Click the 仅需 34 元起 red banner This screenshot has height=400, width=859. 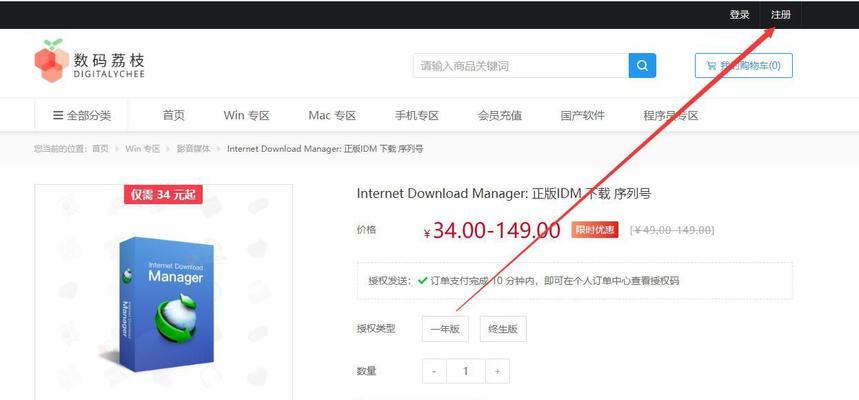coord(163,194)
